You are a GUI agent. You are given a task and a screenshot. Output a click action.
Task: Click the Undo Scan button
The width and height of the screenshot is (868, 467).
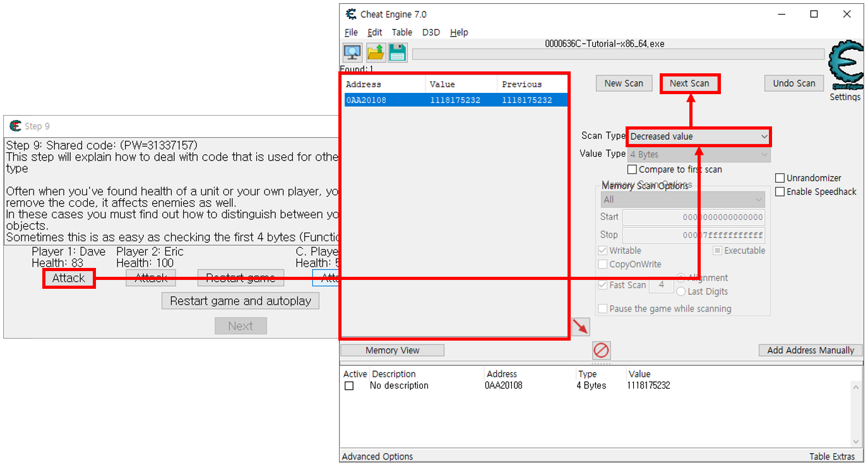click(x=794, y=83)
